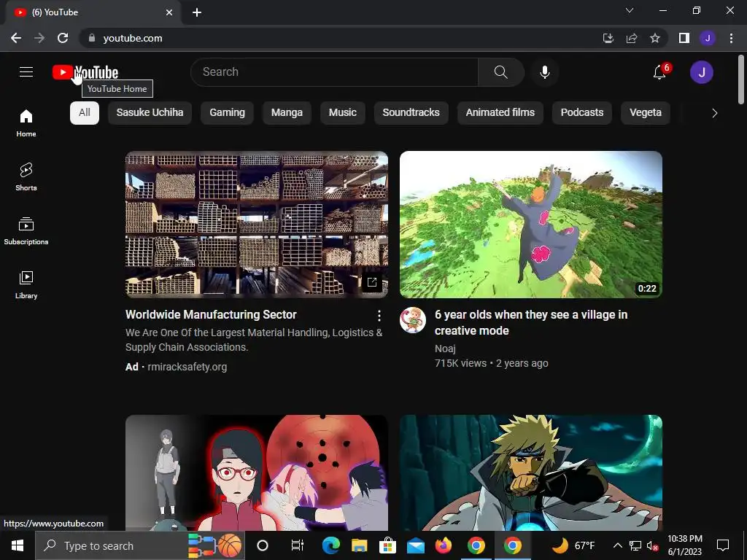Click the page vertical scrollbar
This screenshot has width=747, height=560.
pos(741,79)
